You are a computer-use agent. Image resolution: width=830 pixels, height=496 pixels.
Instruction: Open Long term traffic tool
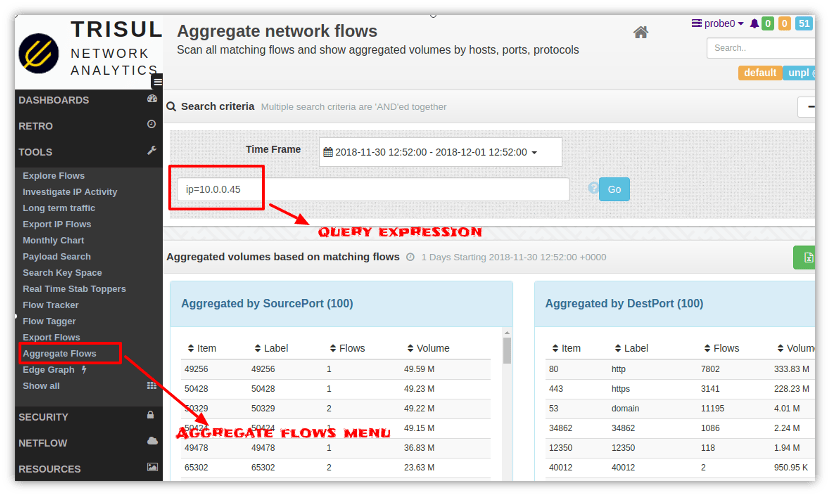click(59, 208)
